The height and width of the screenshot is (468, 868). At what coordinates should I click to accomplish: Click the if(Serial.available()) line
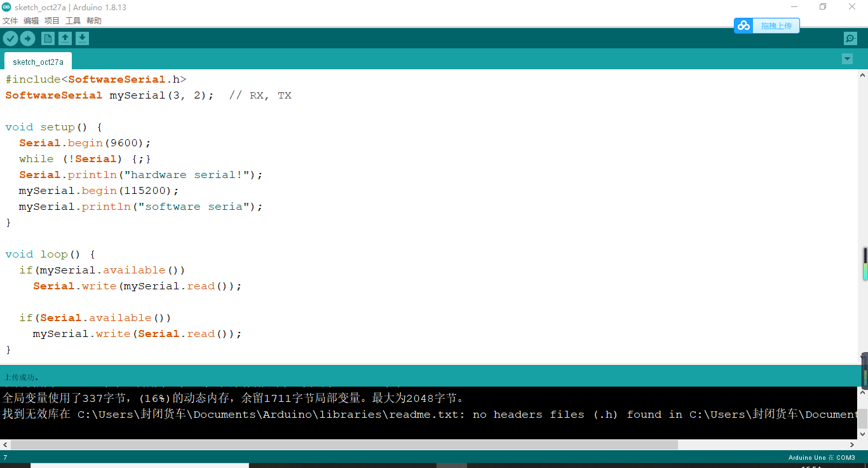[95, 318]
